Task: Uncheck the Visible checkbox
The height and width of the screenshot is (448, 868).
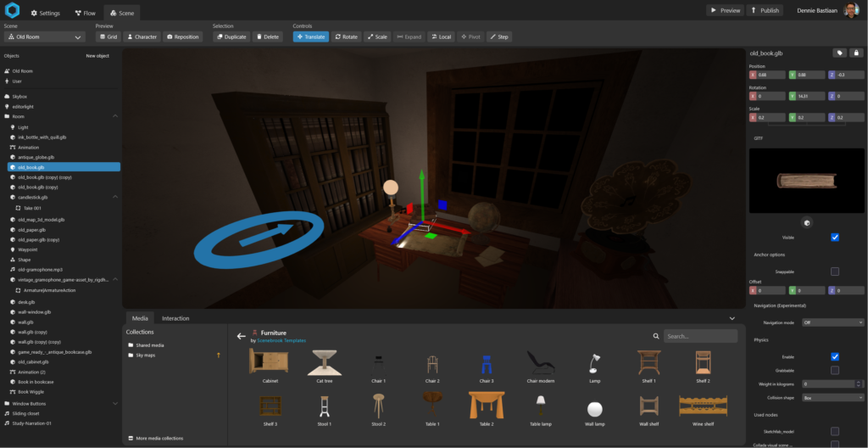Action: pos(835,237)
